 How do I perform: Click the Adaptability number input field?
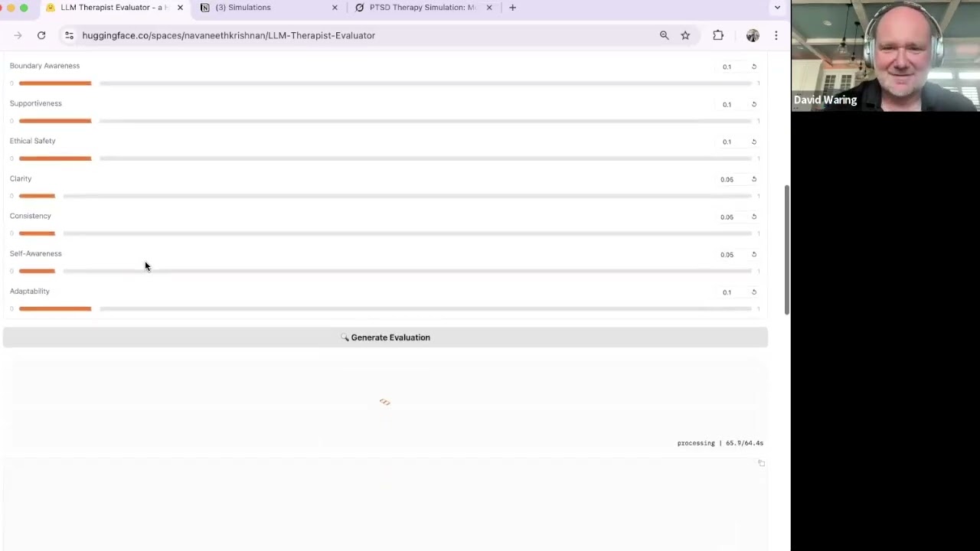coord(727,292)
